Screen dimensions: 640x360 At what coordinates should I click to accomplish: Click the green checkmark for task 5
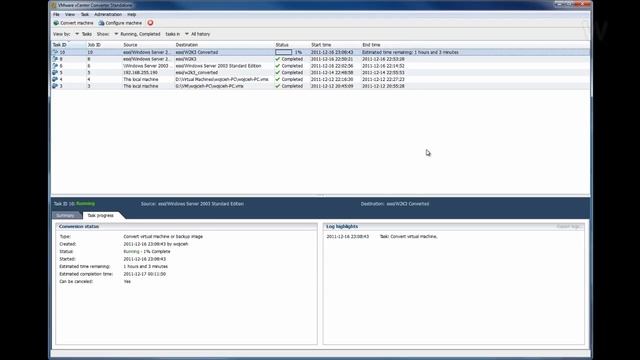[x=278, y=73]
